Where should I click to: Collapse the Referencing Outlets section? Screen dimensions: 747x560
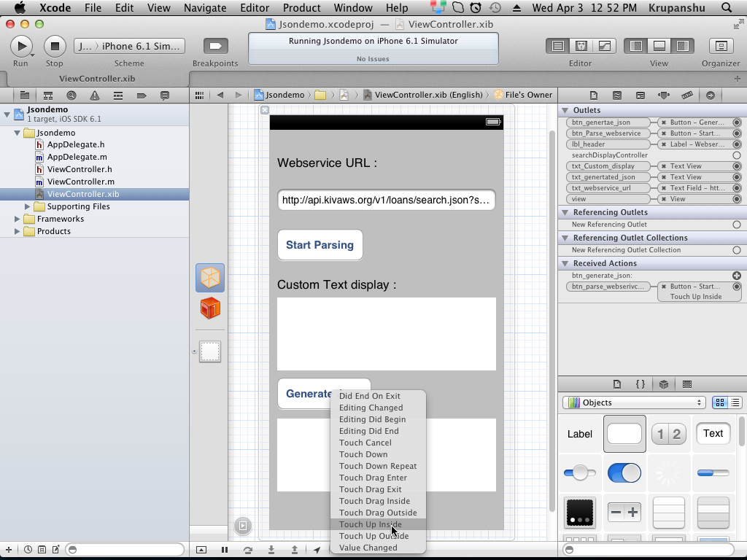pyautogui.click(x=565, y=212)
